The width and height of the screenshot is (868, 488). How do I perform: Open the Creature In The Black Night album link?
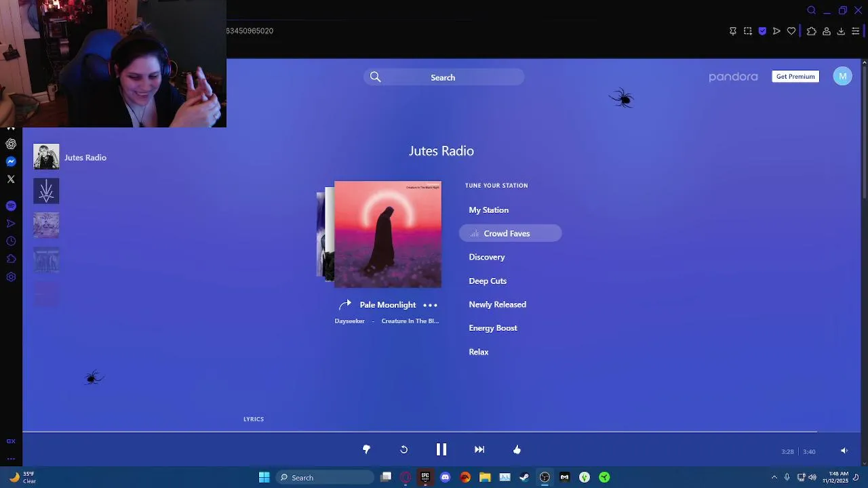[x=410, y=321]
